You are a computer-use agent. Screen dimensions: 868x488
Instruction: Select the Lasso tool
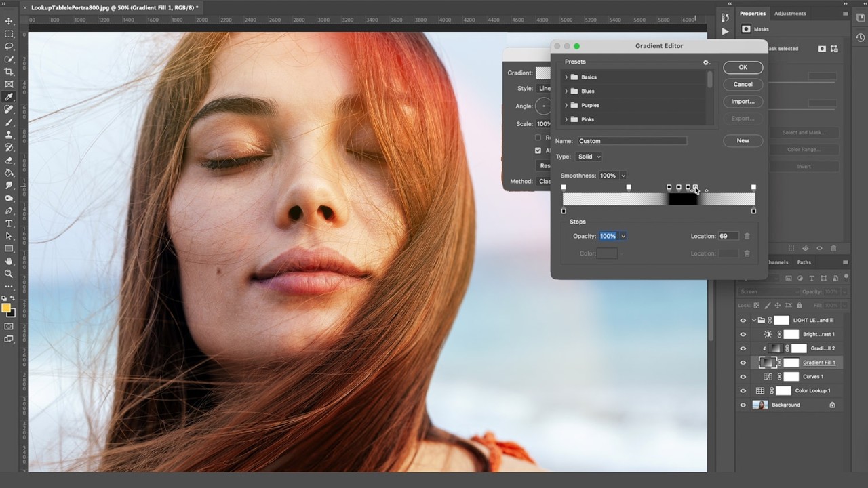coord(9,47)
